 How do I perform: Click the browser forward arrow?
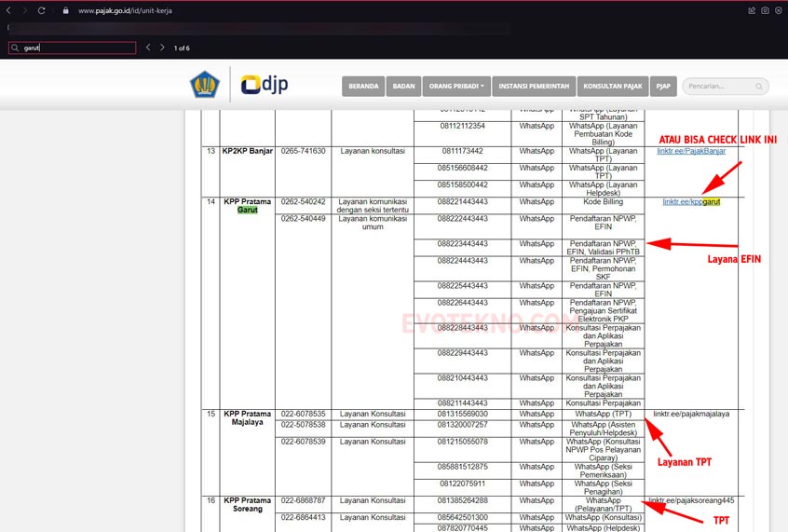(x=25, y=10)
